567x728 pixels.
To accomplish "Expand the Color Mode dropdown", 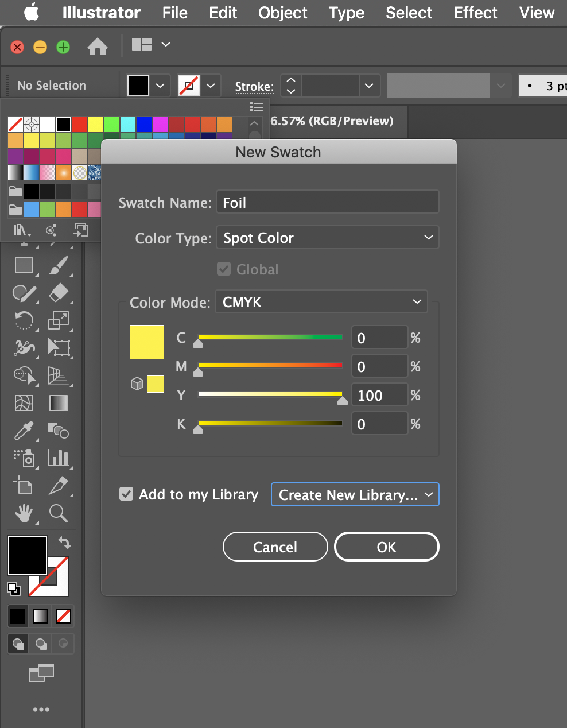I will (321, 302).
